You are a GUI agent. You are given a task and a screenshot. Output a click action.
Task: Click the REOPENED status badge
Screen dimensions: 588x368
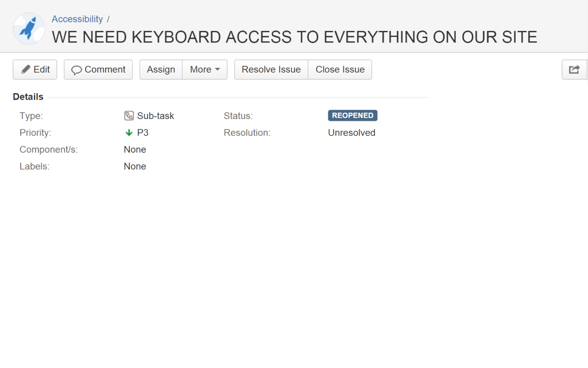(353, 115)
